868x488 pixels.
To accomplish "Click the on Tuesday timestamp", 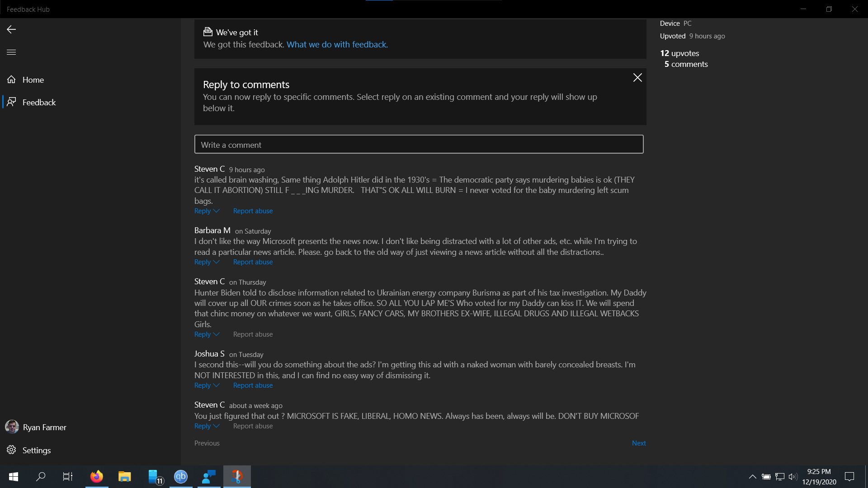I will point(246,355).
